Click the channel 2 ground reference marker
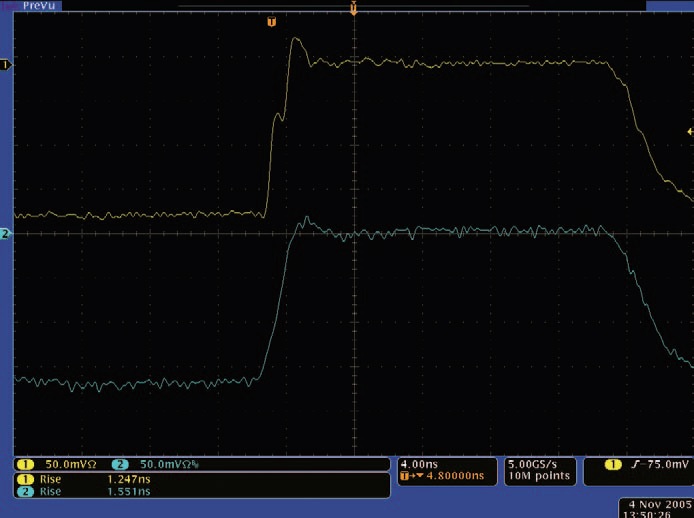Image resolution: width=694 pixels, height=518 pixels. 5,234
